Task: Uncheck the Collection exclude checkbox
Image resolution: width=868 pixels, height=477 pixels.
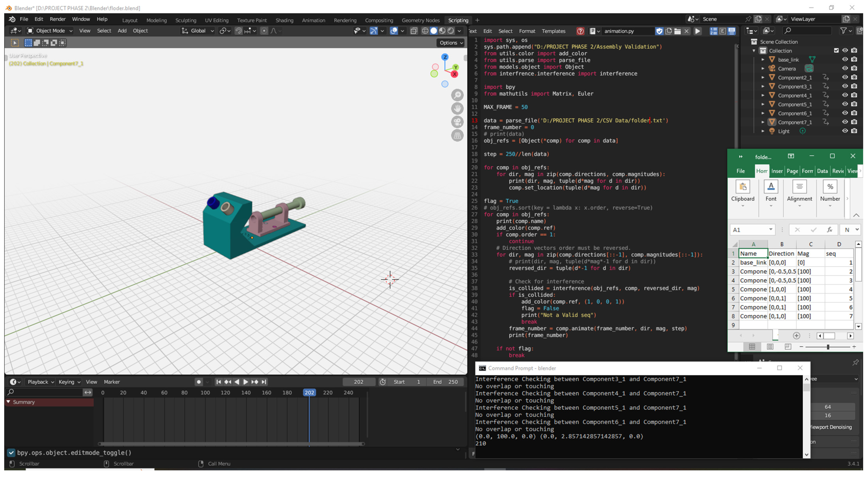Action: [836, 51]
